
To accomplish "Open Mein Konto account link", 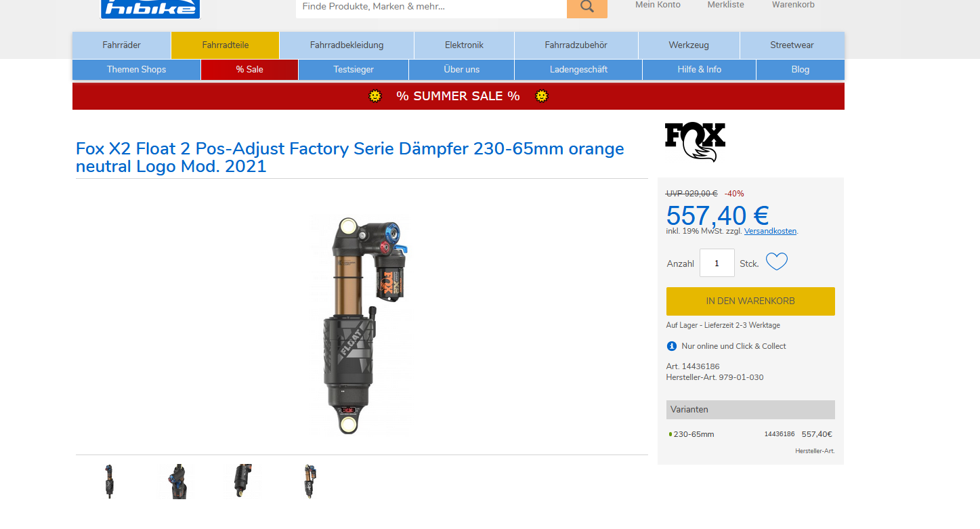I will 658,5.
